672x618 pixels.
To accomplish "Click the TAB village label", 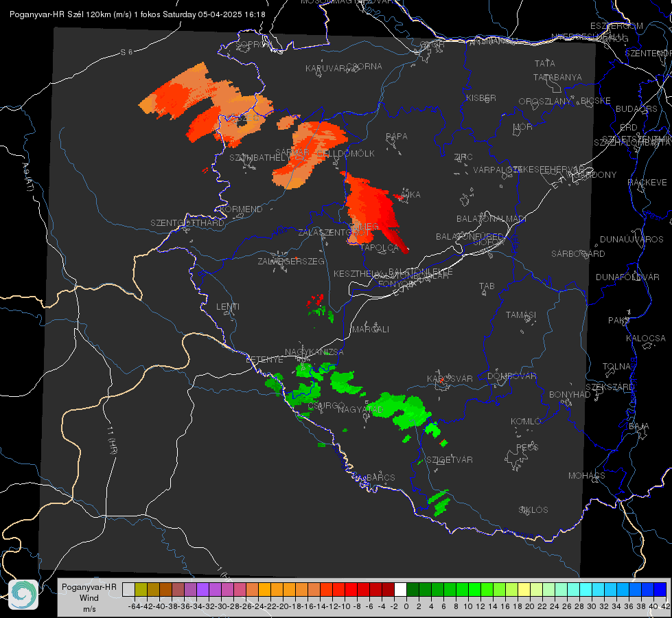I will pos(487,286).
